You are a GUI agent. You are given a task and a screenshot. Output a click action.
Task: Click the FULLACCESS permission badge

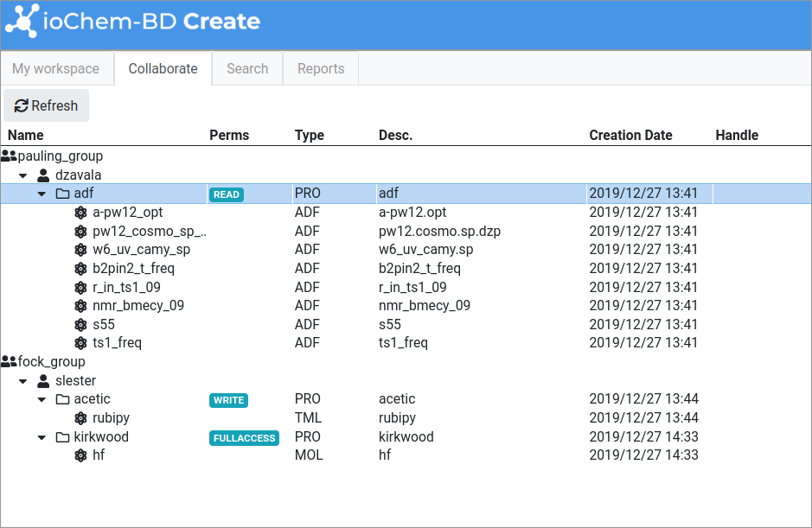click(x=244, y=438)
